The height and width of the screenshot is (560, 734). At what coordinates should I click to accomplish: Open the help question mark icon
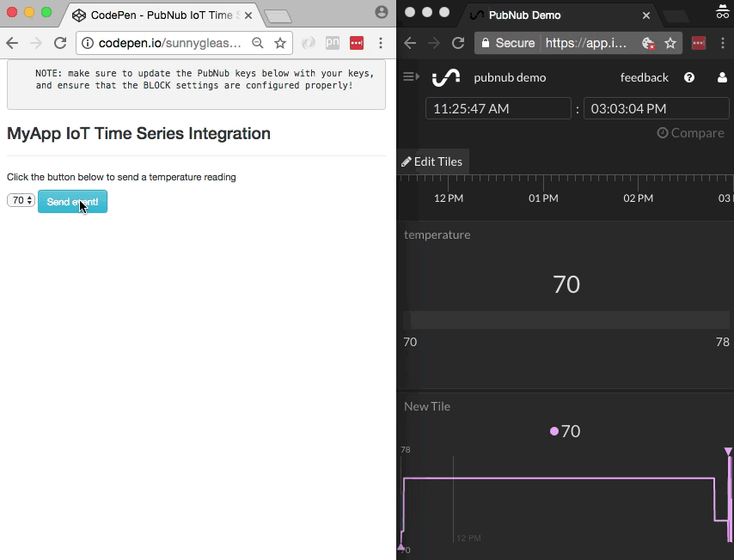click(x=689, y=77)
